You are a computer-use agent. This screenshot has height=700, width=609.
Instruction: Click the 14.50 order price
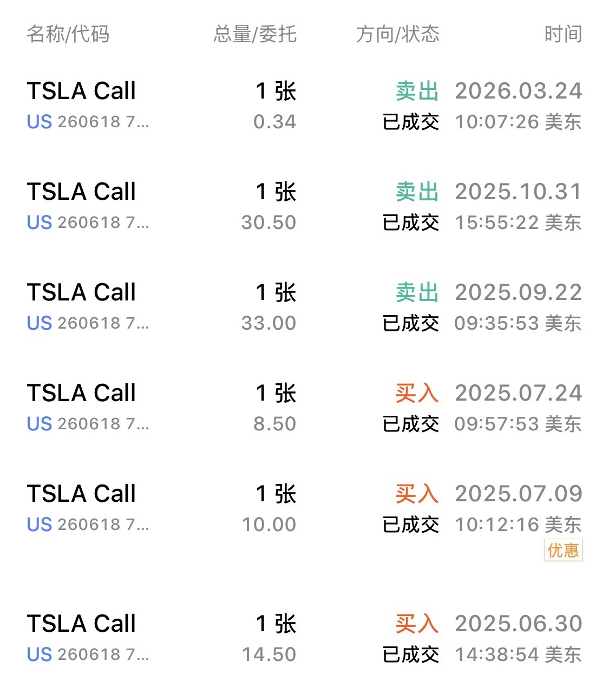click(269, 655)
